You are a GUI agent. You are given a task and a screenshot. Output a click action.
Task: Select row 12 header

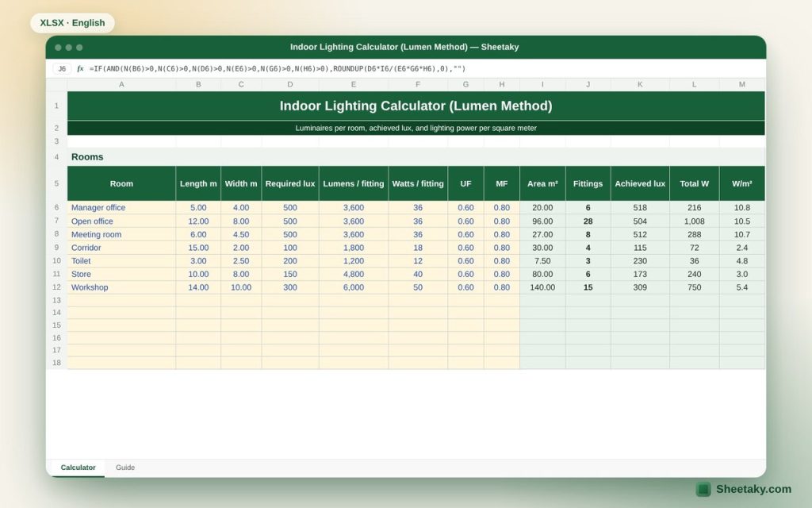56,287
